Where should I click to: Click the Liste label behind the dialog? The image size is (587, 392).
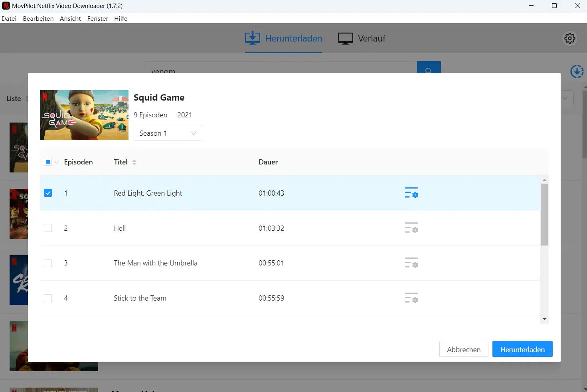pyautogui.click(x=14, y=98)
